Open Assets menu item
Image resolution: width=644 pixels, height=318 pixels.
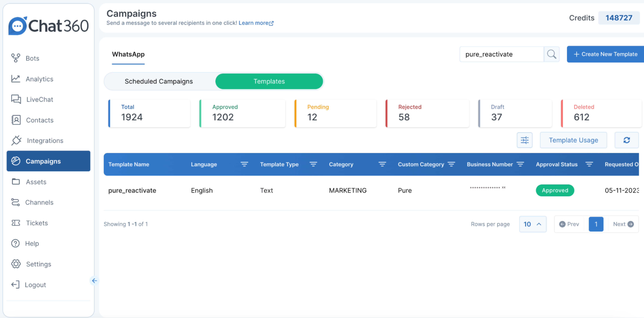pos(36,182)
